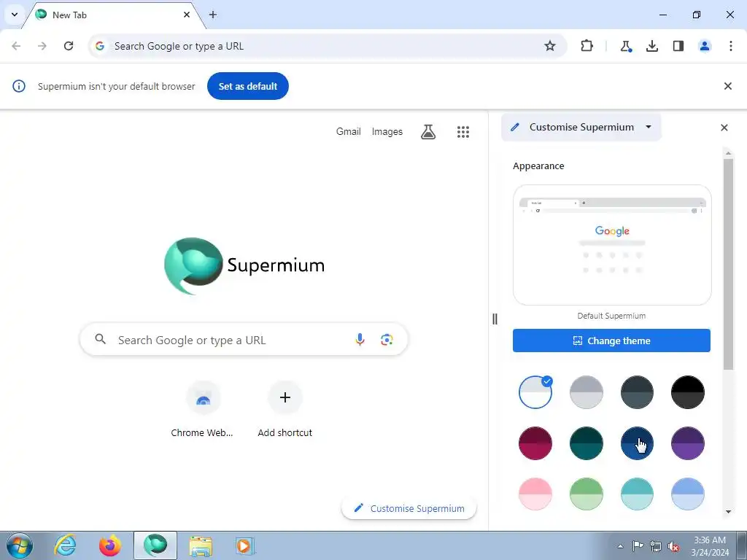Image resolution: width=747 pixels, height=560 pixels.
Task: Click Set as default button
Action: 248,86
